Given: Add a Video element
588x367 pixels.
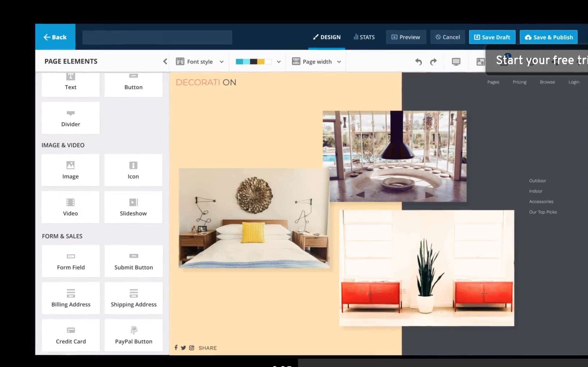Looking at the screenshot, I should pyautogui.click(x=70, y=207).
